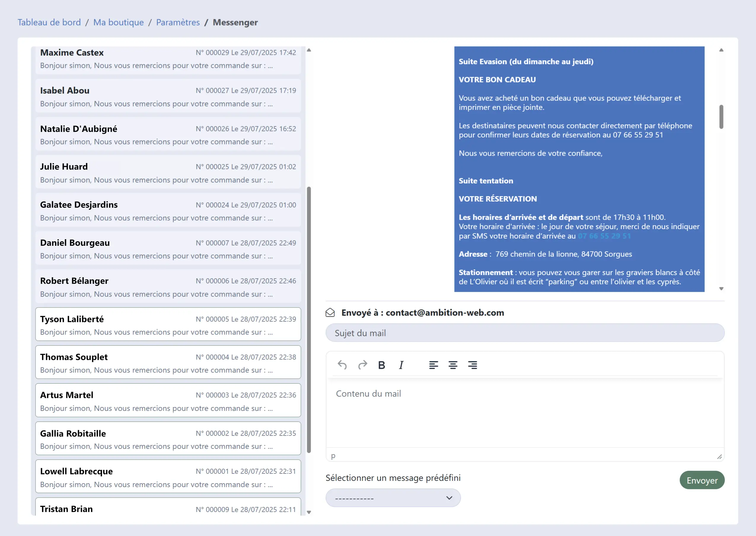This screenshot has height=536, width=756.
Task: Click the conversation list scrollbar thumb
Action: 309,320
